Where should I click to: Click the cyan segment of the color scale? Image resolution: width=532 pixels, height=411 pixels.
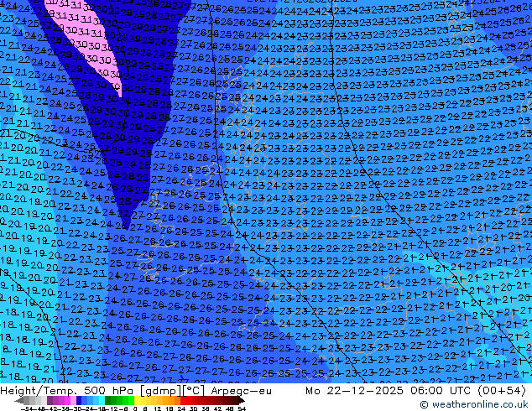point(102,400)
